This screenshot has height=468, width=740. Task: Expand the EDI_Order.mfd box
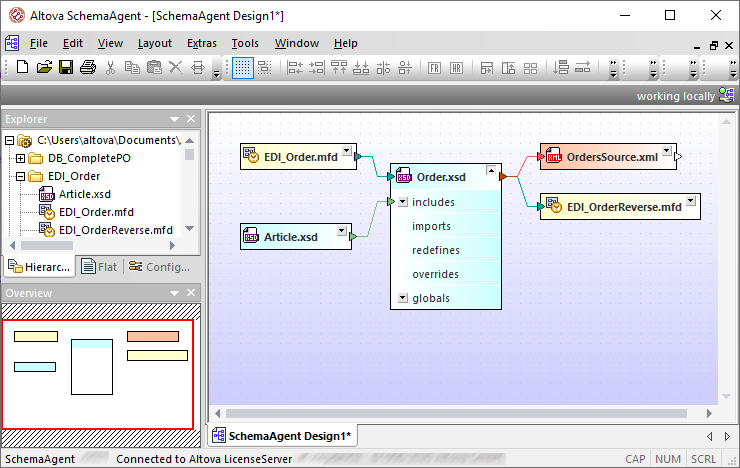[x=347, y=150]
